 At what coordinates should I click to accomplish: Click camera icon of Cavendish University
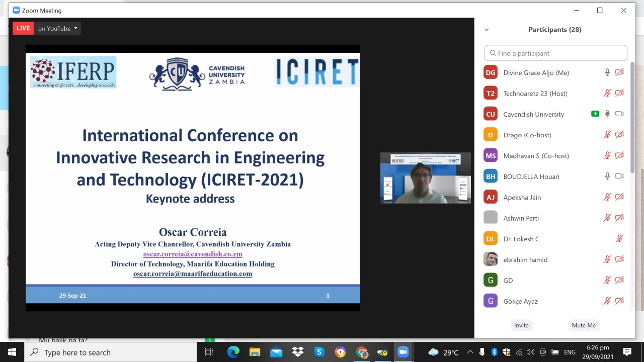[x=619, y=114]
